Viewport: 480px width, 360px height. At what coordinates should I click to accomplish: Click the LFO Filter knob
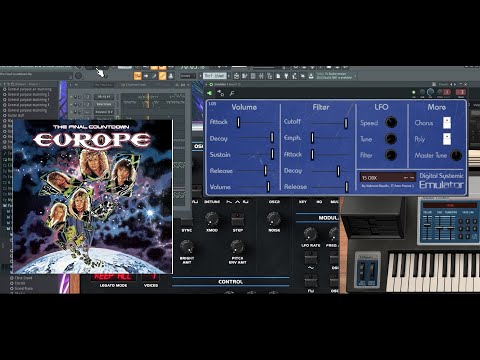tap(391, 155)
